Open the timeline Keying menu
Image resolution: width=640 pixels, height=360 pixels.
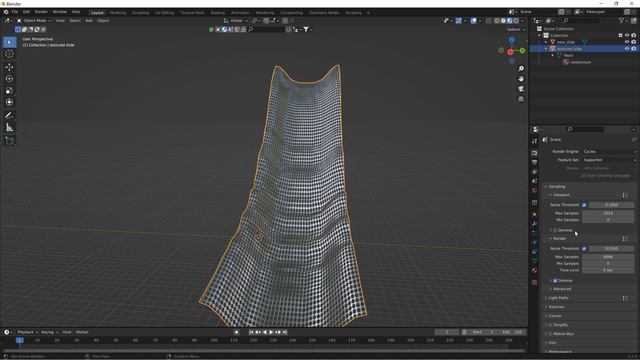(49, 332)
